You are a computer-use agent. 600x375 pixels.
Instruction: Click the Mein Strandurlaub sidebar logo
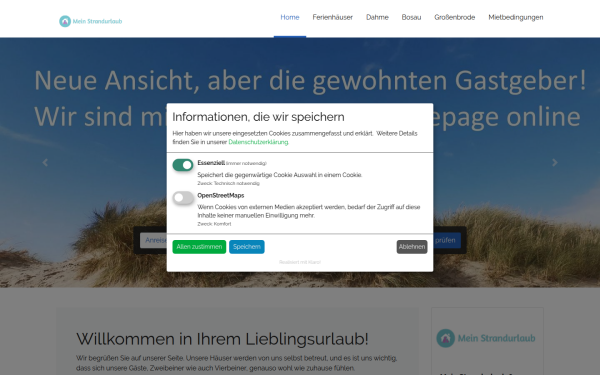click(486, 338)
